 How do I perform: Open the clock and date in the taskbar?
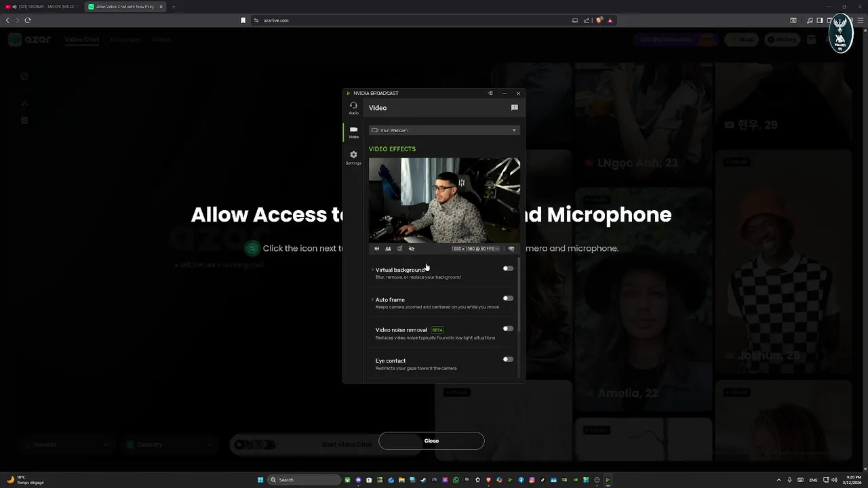[853, 480]
